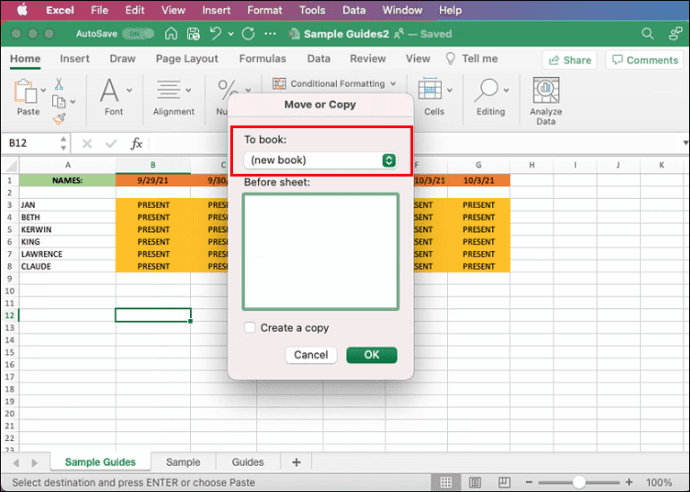
Task: Expand the Font dropdown arrow
Action: (129, 90)
